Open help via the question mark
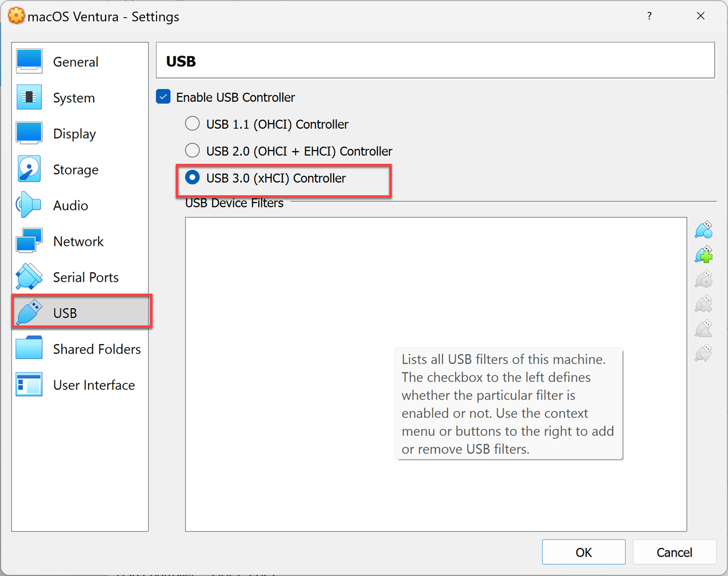Screen dimensions: 728x576 649,16
